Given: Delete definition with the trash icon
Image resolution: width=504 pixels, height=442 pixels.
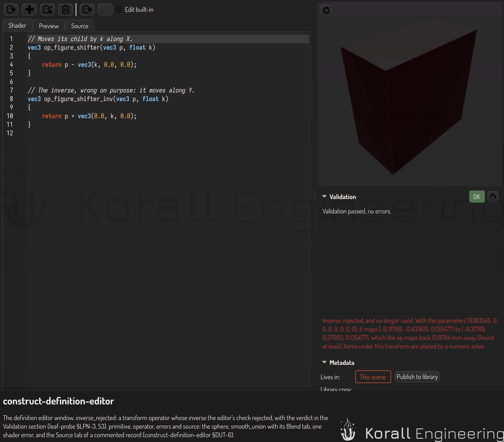Looking at the screenshot, I should pyautogui.click(x=66, y=10).
